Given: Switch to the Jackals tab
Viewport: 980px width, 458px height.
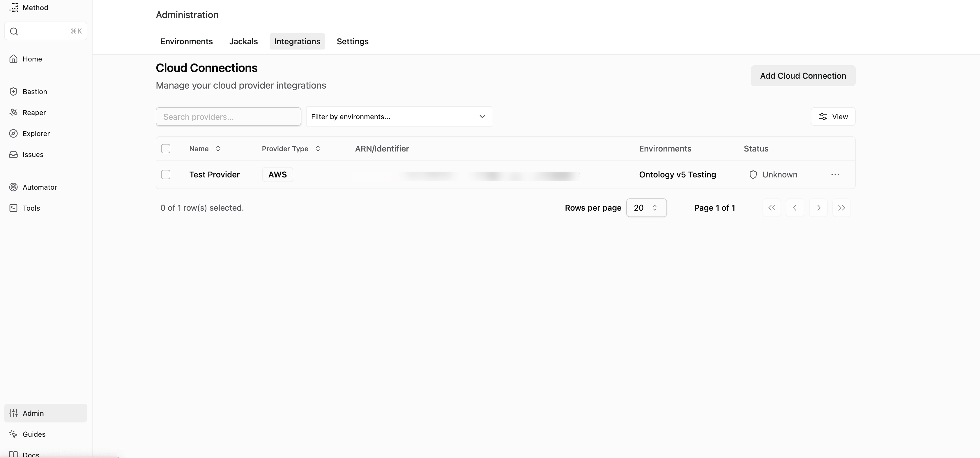Looking at the screenshot, I should click(x=243, y=41).
